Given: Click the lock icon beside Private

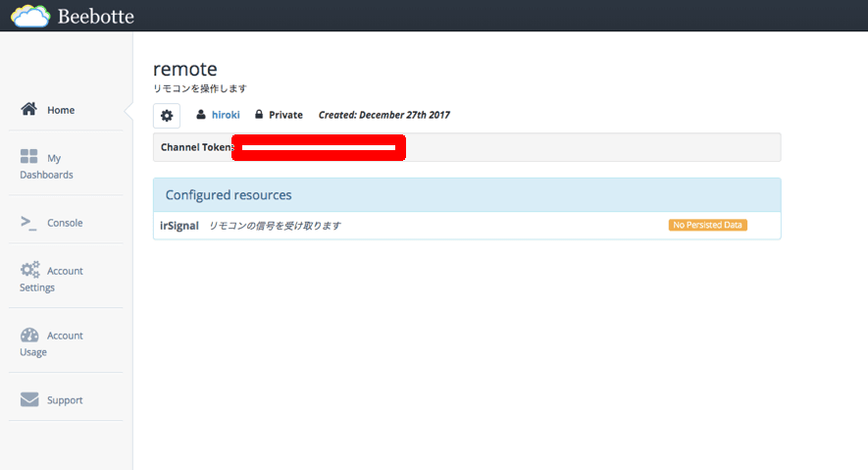Looking at the screenshot, I should click(259, 115).
